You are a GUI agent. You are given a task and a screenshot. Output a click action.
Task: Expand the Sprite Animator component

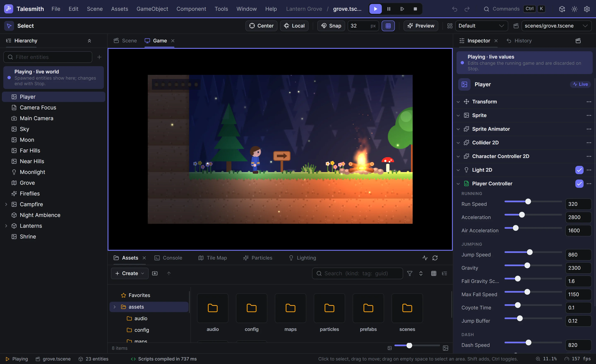coord(458,129)
